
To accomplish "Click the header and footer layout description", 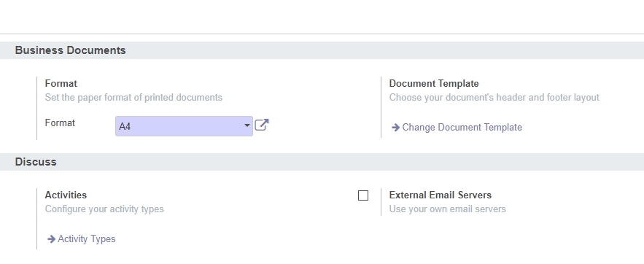I will coord(494,97).
